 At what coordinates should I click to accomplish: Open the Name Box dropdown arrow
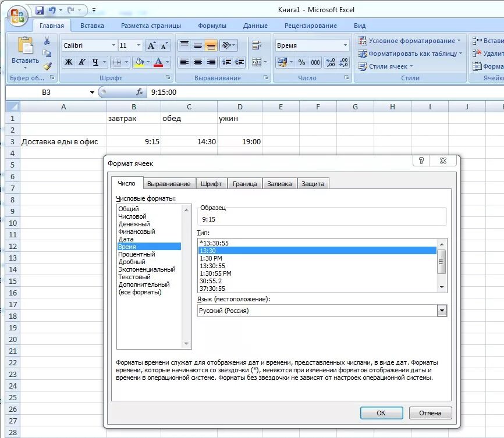click(92, 92)
